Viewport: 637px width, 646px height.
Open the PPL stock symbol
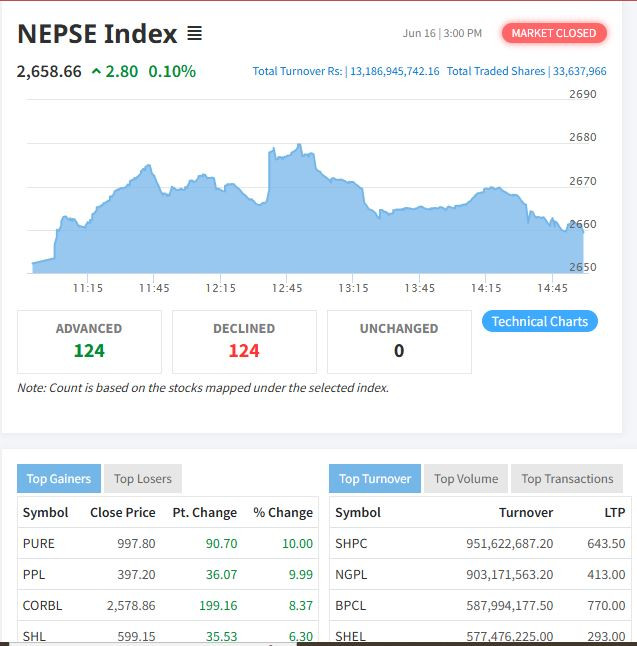coord(35,574)
